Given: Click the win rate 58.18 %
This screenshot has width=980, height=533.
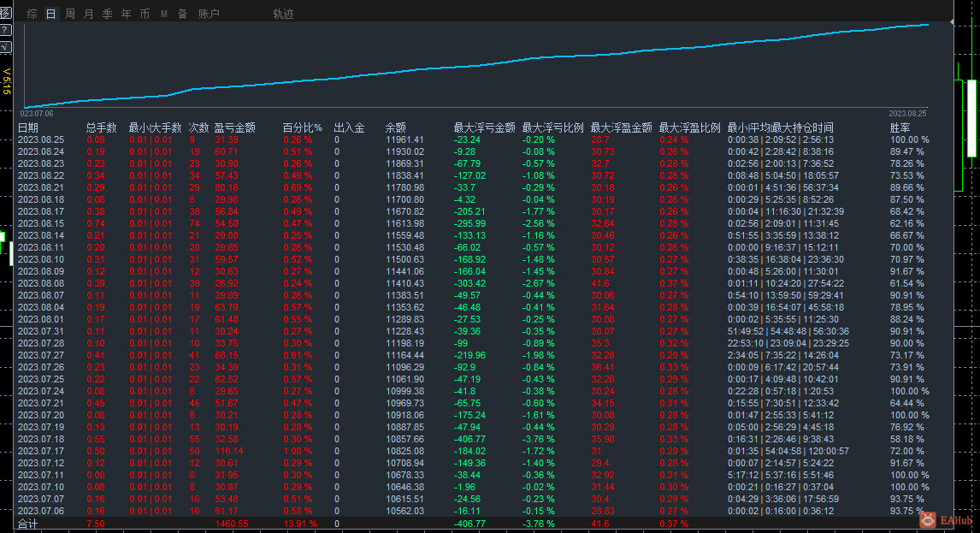Looking at the screenshot, I should click(x=906, y=439).
